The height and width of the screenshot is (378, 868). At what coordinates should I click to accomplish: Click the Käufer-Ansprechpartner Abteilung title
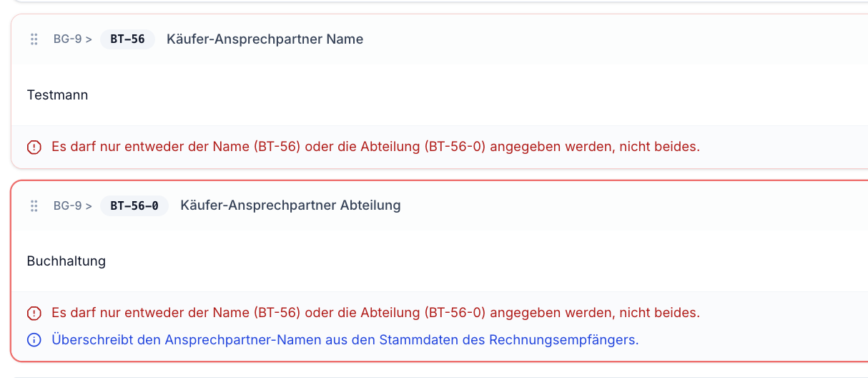point(291,205)
